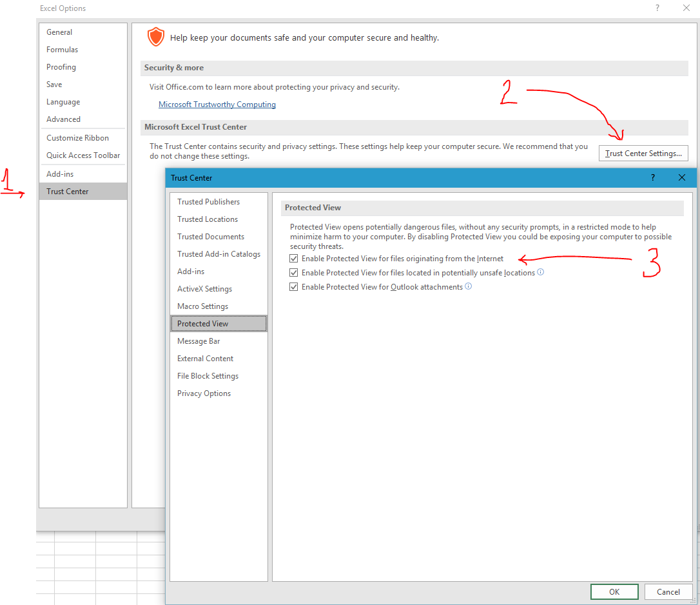Choose Privacy Options in Trust Center
Viewport: 700px width, 605px height.
click(x=204, y=393)
